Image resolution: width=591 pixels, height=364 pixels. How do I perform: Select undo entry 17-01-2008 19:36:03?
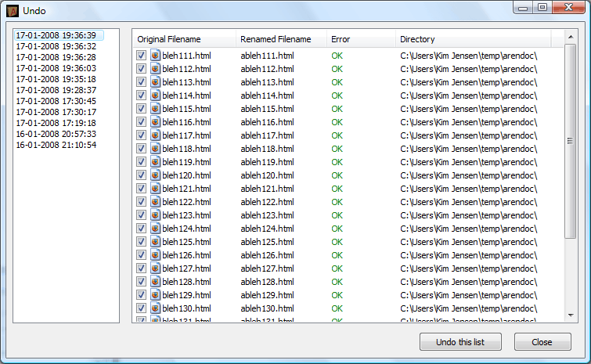56,68
